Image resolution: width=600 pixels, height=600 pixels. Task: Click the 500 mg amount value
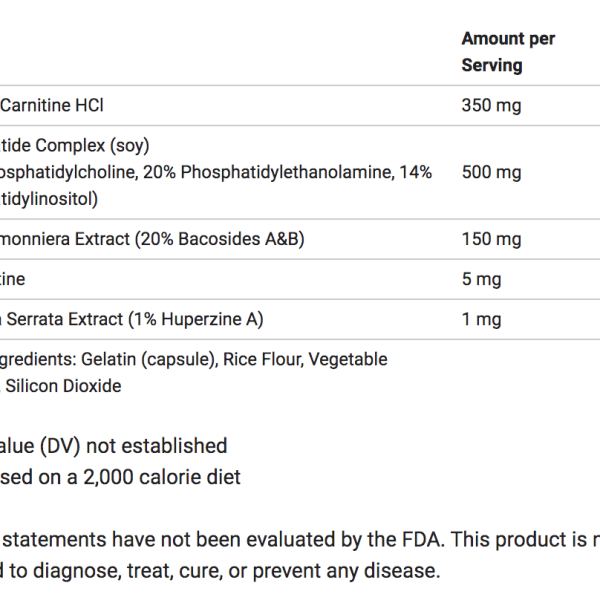pos(491,172)
